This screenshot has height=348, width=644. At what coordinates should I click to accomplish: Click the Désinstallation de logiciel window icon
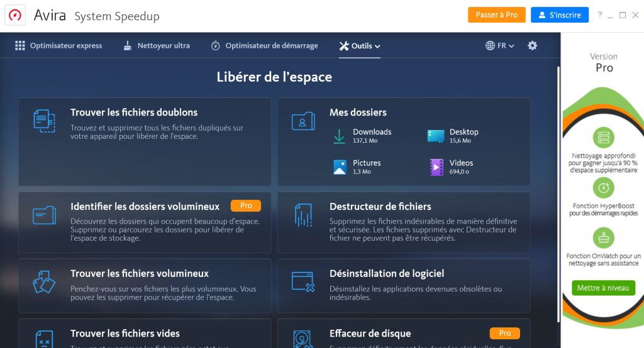pos(303,282)
